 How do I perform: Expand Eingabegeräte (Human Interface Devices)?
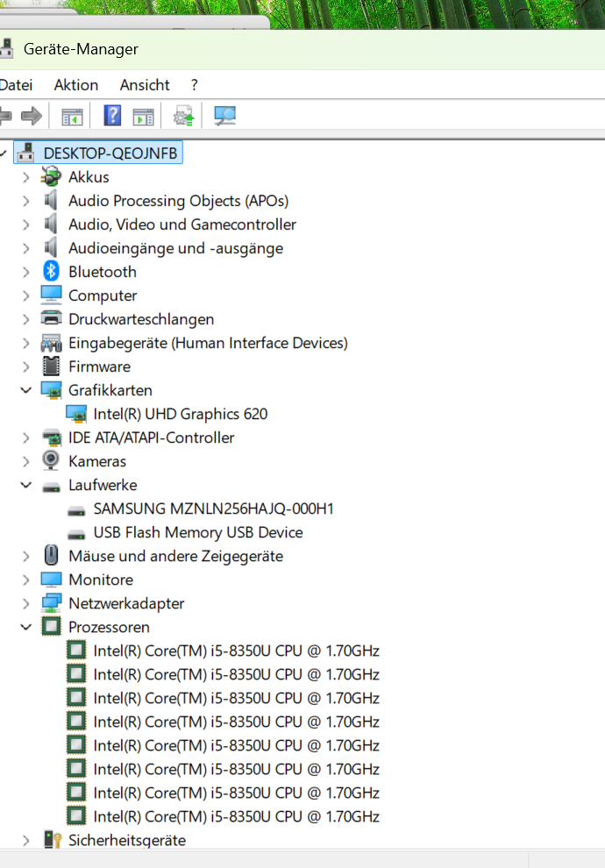click(x=26, y=343)
